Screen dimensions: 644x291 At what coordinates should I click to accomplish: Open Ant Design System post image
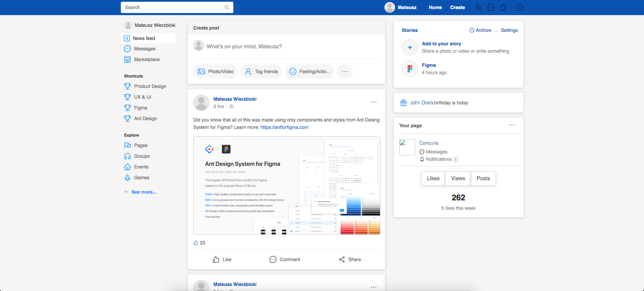click(287, 185)
